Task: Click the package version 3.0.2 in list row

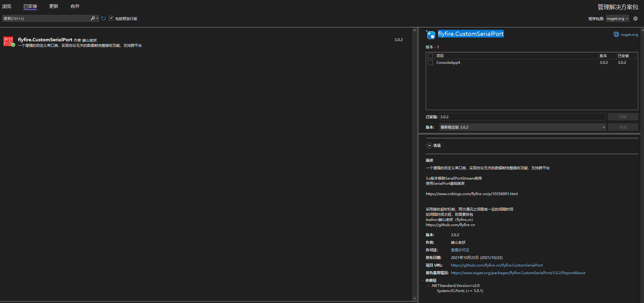Action: (x=398, y=40)
